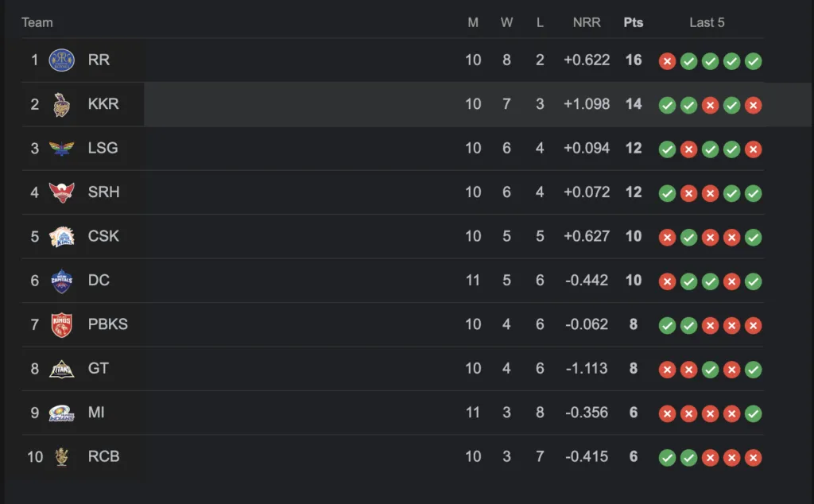Viewport: 814px width, 504px height.
Task: Open the CSK lion logo
Action: pos(61,237)
